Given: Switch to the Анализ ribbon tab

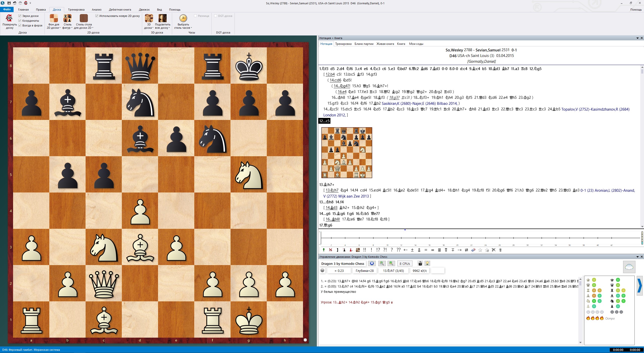Looking at the screenshot, I should (96, 10).
